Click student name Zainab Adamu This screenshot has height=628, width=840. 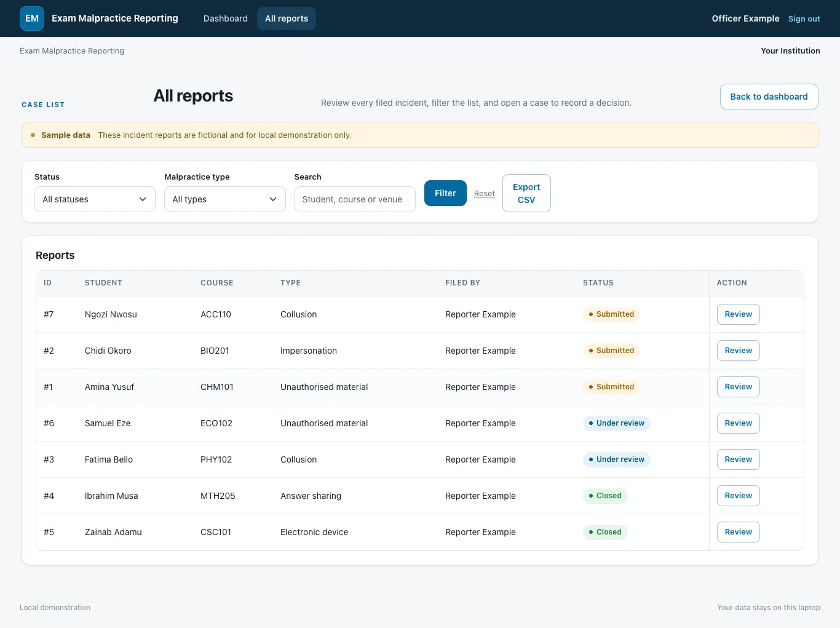(x=113, y=532)
